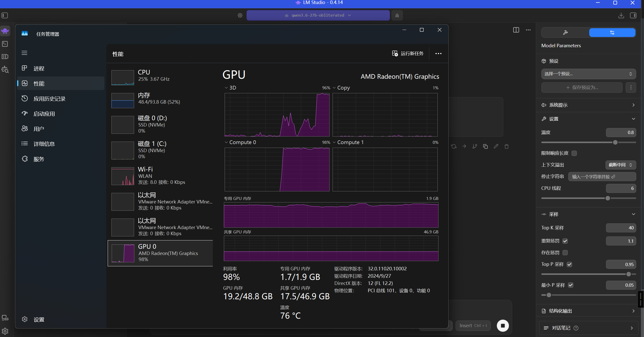The height and width of the screenshot is (337, 644).
Task: Click Run new task (运行新任务) button
Action: pos(408,54)
